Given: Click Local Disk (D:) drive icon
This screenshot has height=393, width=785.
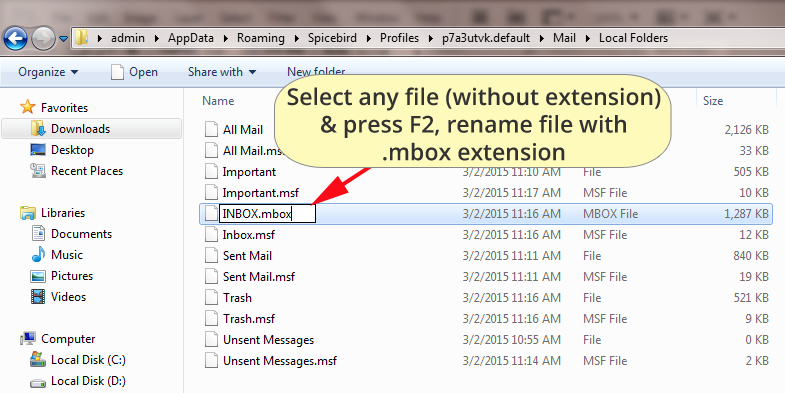Looking at the screenshot, I should (38, 382).
